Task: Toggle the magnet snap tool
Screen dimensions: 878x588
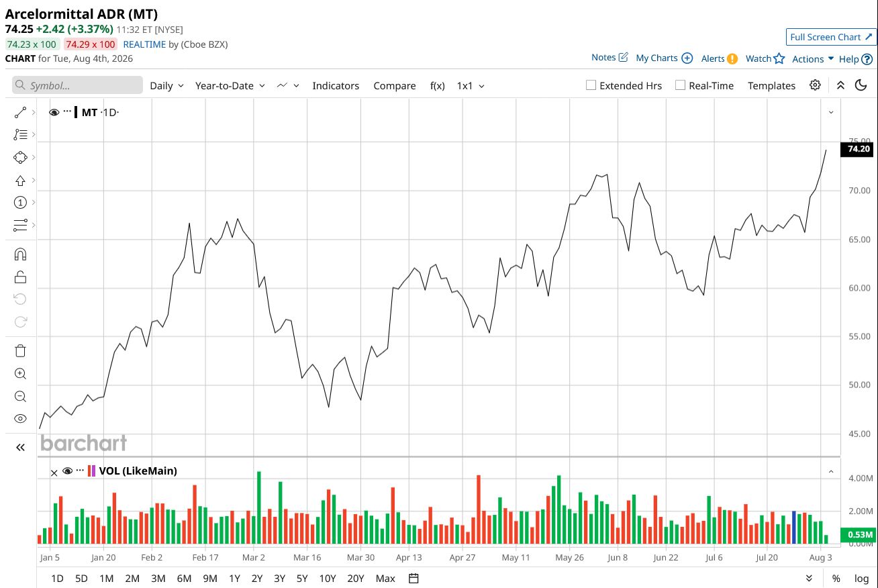Action: (x=20, y=254)
